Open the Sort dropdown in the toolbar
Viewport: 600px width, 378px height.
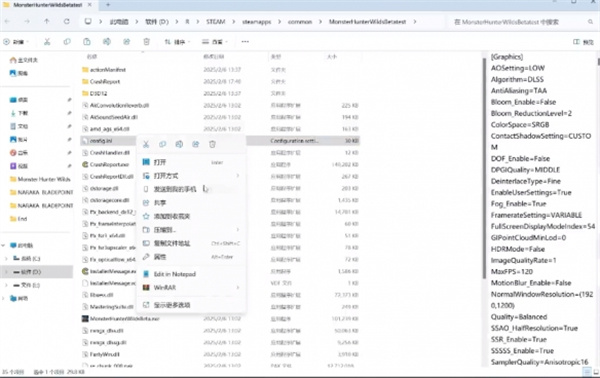pyautogui.click(x=177, y=42)
